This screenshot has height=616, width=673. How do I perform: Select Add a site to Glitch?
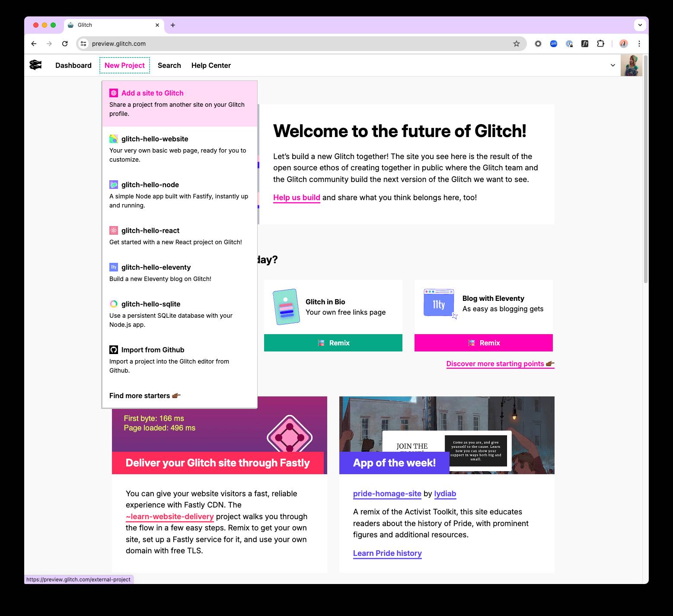coord(180,104)
